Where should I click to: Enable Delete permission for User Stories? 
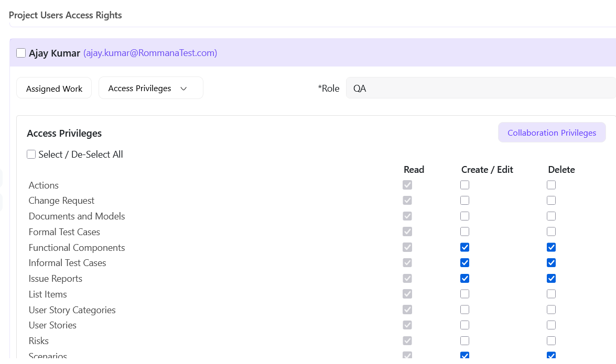click(x=551, y=325)
